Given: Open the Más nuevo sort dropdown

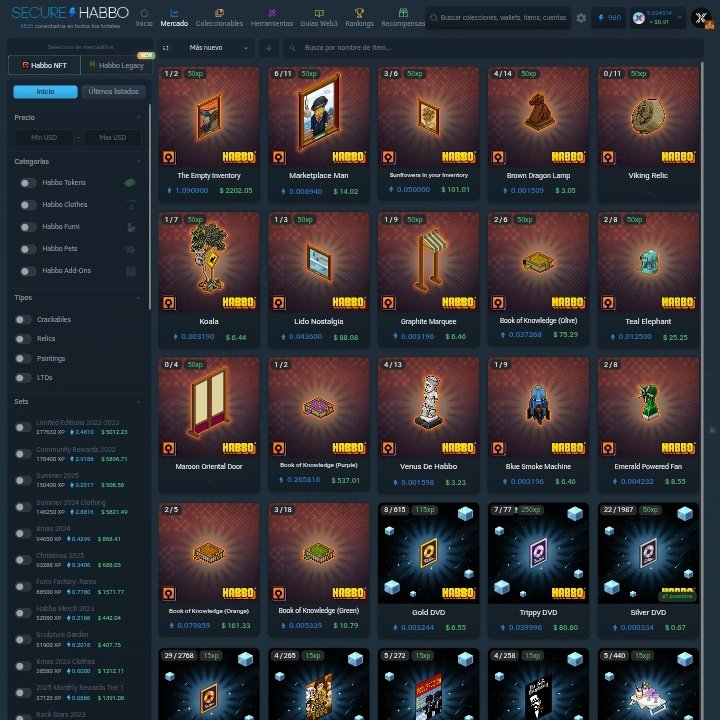Looking at the screenshot, I should 206,48.
